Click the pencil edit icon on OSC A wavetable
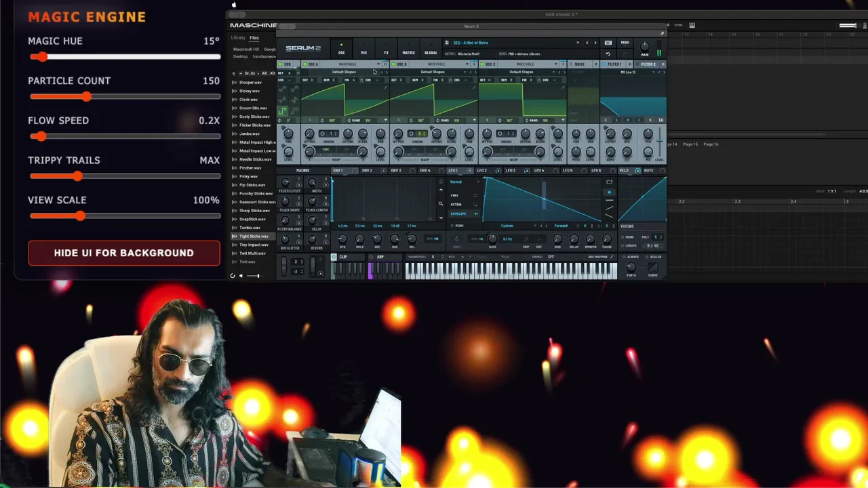 point(385,87)
